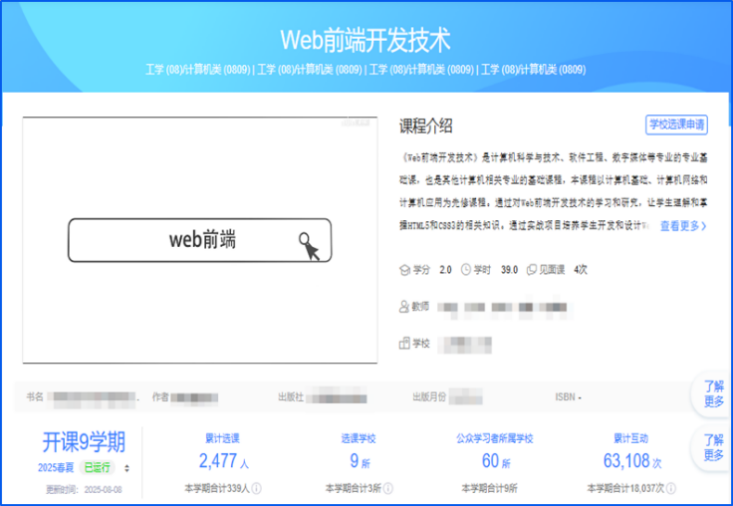Click info icon beside 本学期合计339人
The image size is (733, 506).
(x=257, y=489)
